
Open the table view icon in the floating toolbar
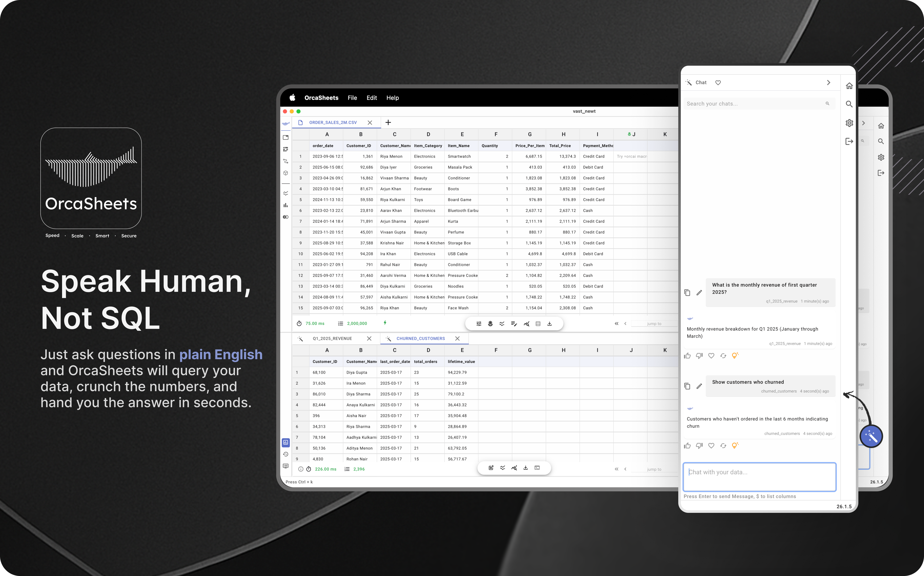(x=538, y=323)
